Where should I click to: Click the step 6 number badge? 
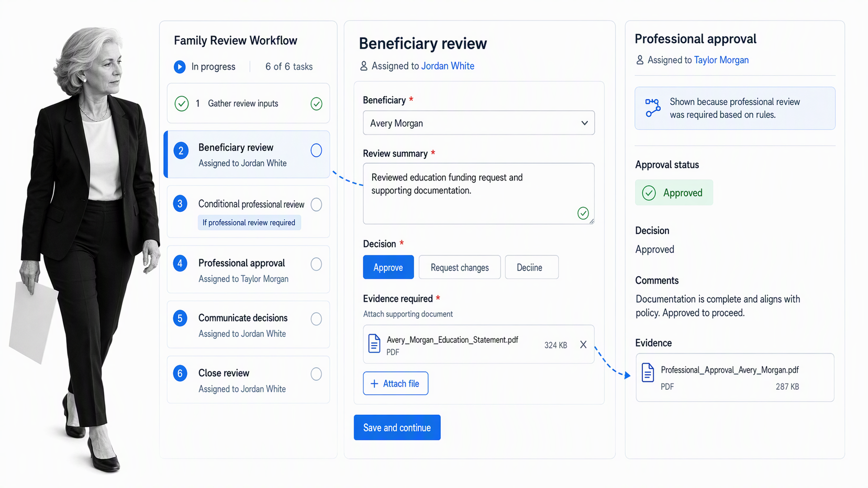pos(180,373)
